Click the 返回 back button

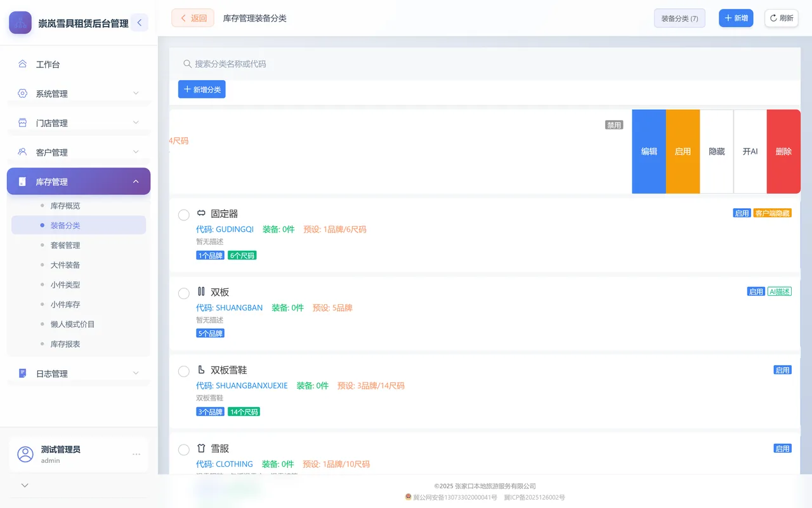pyautogui.click(x=193, y=18)
